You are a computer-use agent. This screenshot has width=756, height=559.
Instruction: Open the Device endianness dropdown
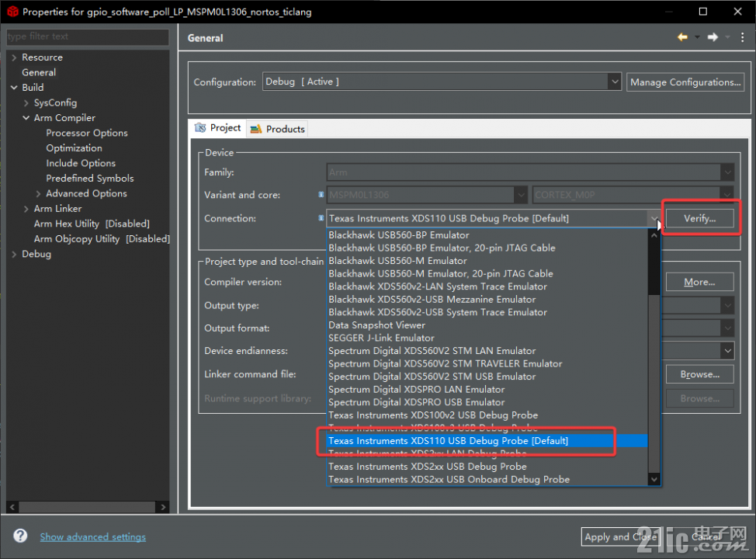(x=727, y=351)
